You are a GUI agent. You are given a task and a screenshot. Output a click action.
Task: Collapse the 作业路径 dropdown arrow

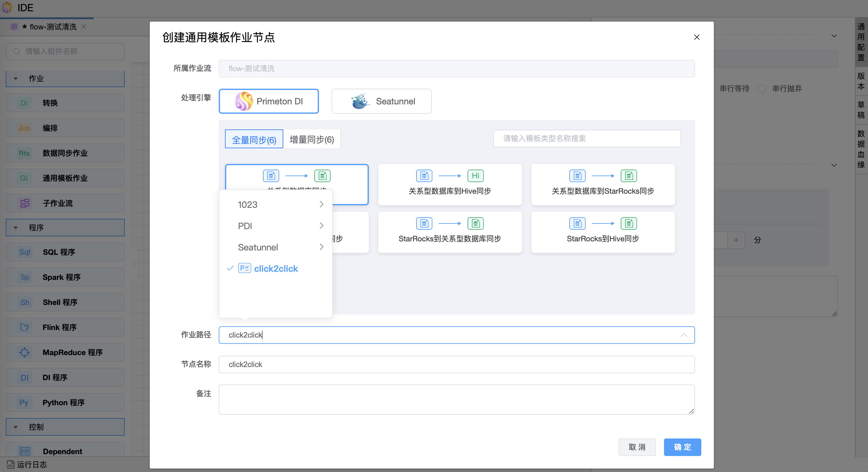[683, 335]
